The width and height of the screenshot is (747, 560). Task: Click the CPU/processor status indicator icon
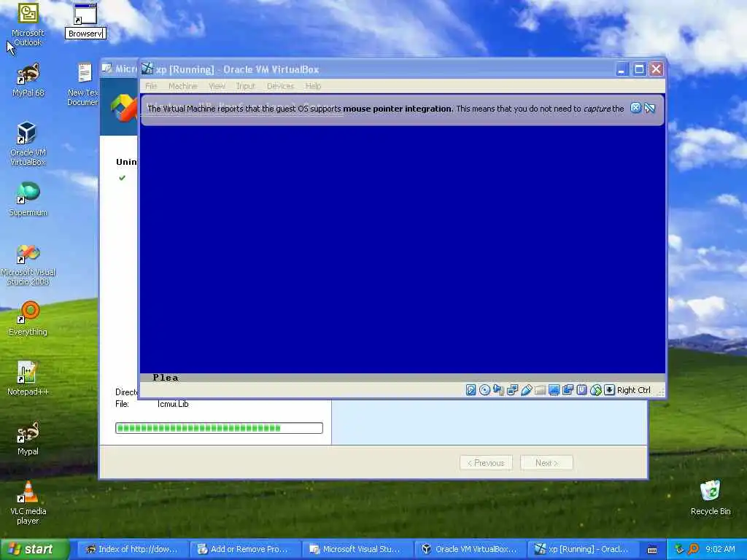click(x=581, y=390)
